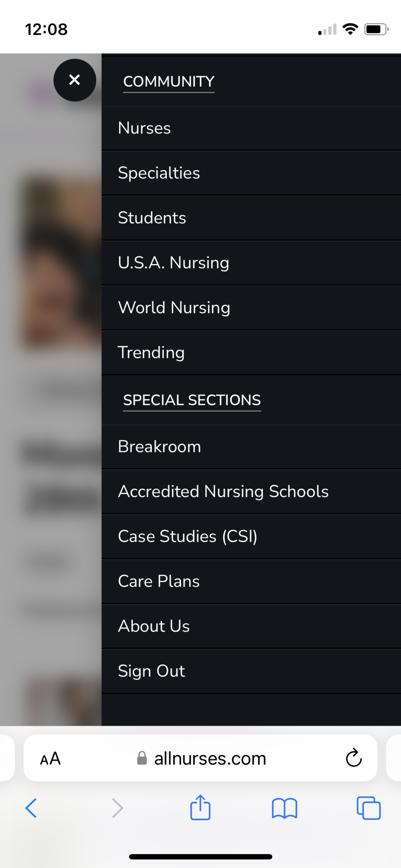Go to the Students section
Viewport: 401px width, 868px height.
152,218
